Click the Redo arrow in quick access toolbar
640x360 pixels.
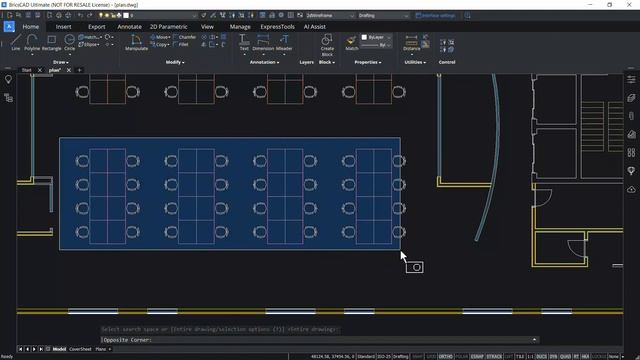coord(90,15)
